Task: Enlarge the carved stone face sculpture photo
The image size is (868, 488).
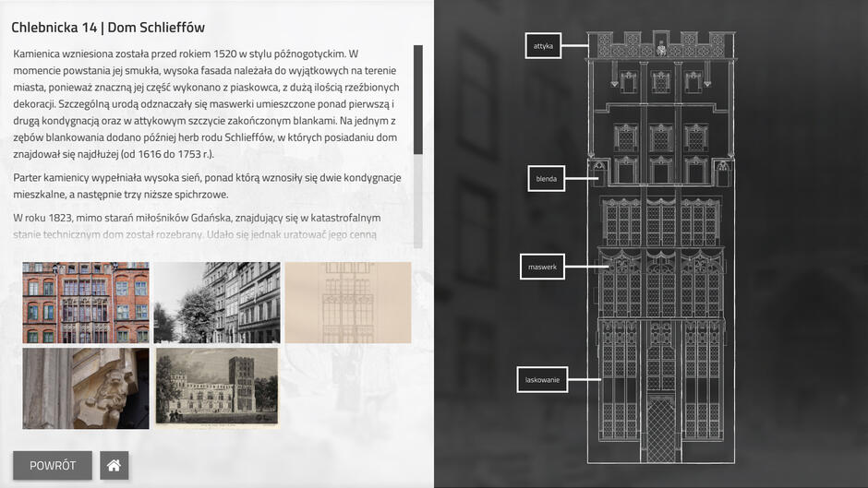Action: tap(86, 388)
